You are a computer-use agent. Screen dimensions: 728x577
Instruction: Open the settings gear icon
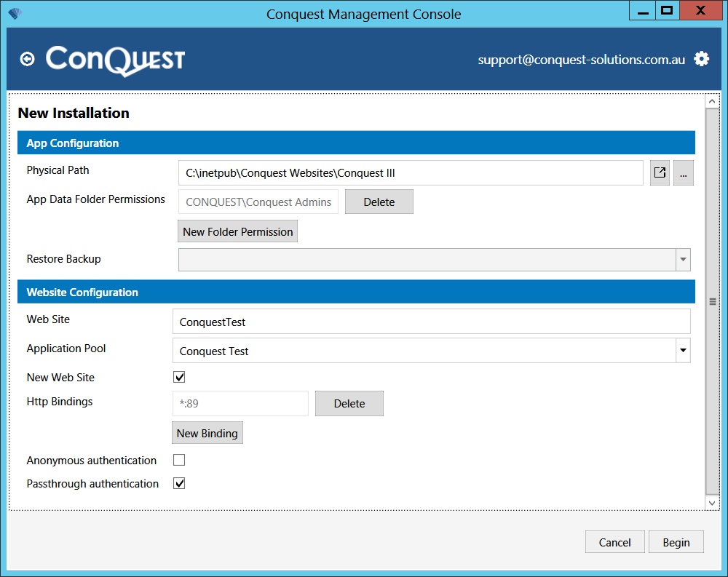(x=701, y=59)
